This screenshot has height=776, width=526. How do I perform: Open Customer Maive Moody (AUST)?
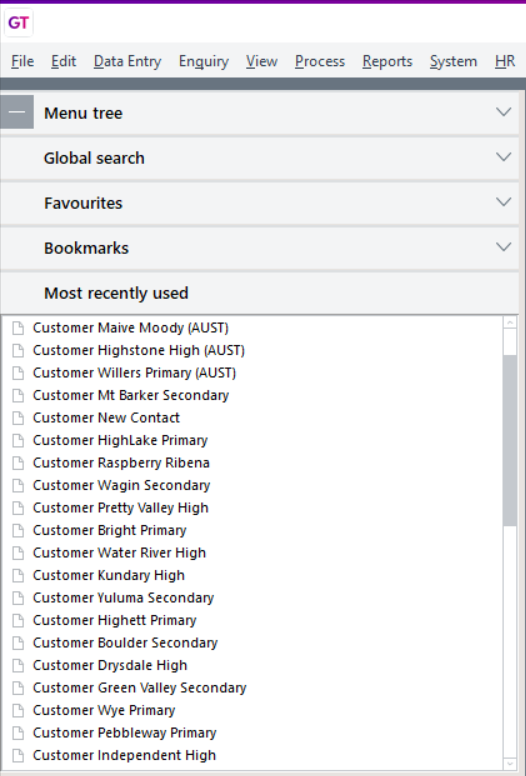[x=131, y=328]
